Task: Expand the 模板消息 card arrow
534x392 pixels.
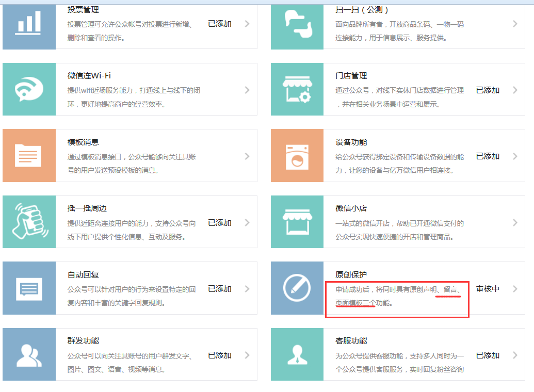Action: 247,156
